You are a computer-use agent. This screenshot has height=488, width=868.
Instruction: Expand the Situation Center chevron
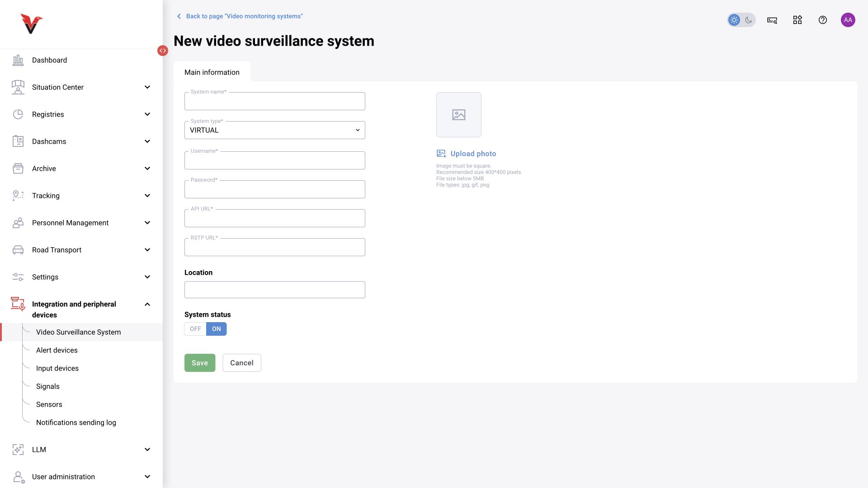tap(147, 87)
